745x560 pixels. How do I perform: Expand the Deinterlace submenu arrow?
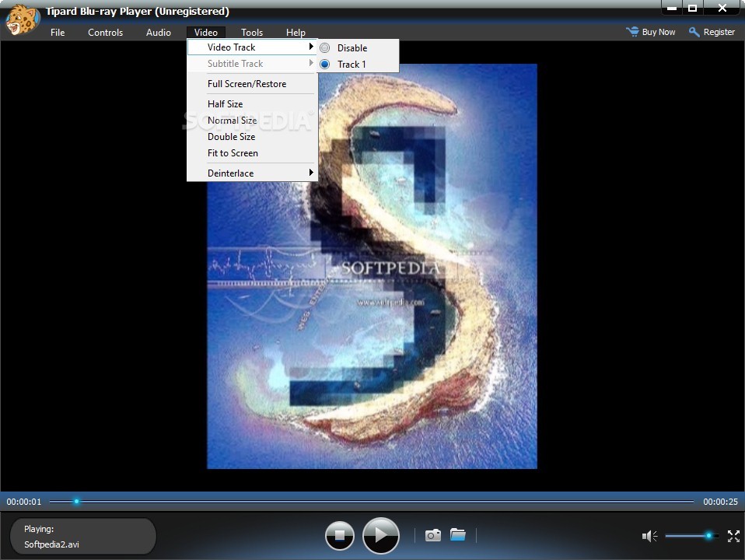tap(311, 173)
